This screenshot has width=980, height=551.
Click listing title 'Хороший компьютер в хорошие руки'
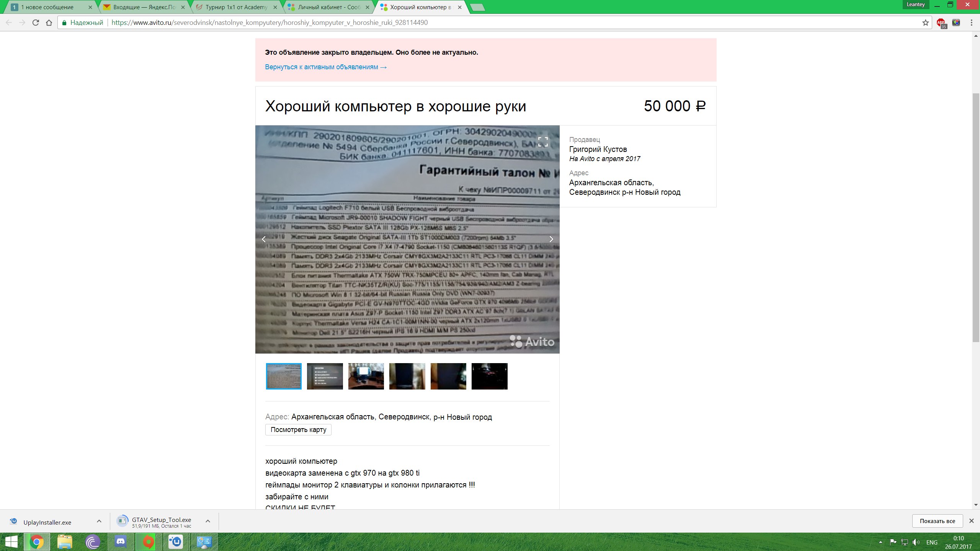click(x=395, y=106)
